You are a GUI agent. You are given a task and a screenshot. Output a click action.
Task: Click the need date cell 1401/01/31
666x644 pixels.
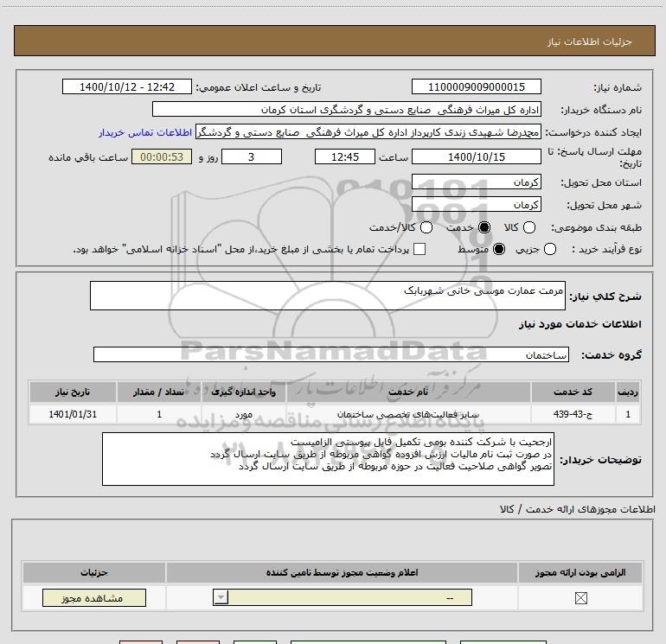coord(73,414)
